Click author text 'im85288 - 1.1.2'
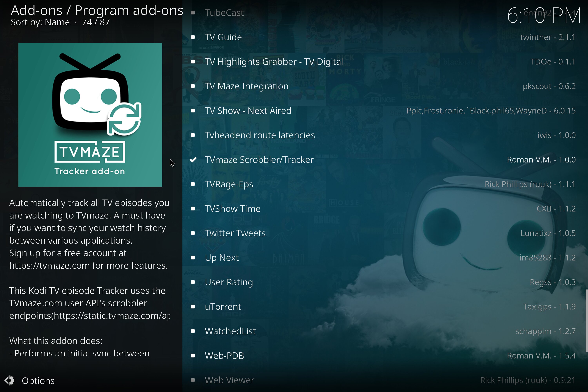Screen dimensions: 588x392 [x=547, y=258]
